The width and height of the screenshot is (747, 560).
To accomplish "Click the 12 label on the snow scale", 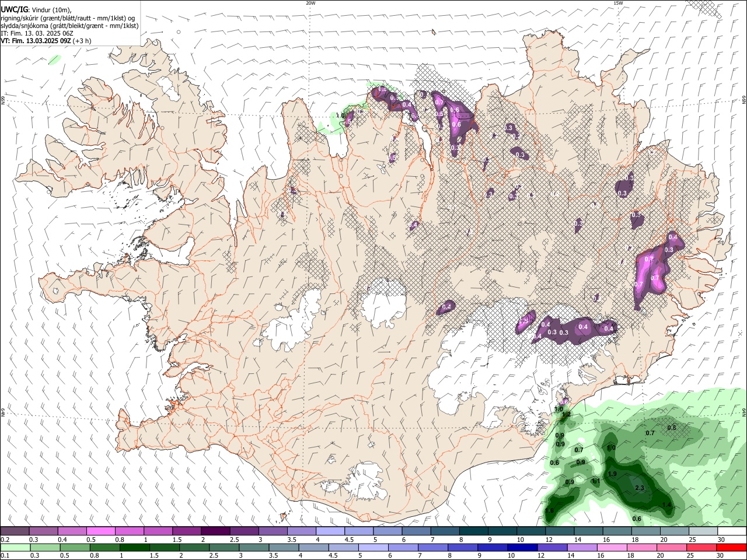I will click(x=549, y=540).
